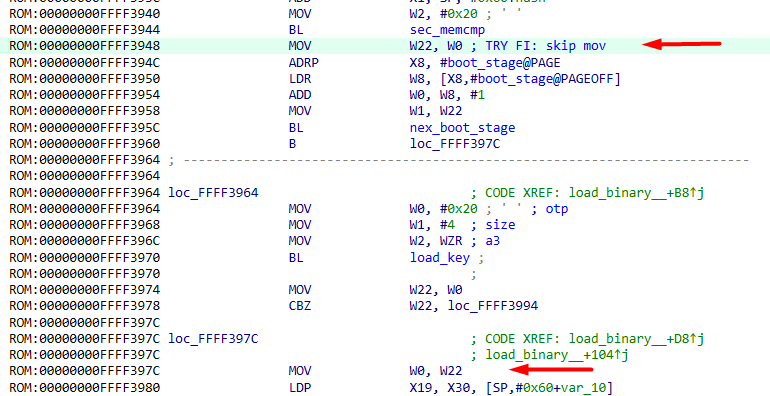The image size is (770, 396).
Task: Click the 'W1, W22' operand
Action: click(436, 111)
